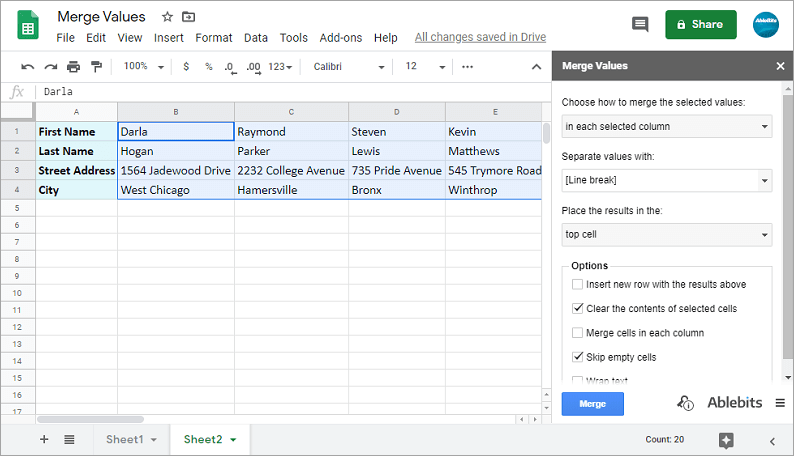
Task: Undo the last action
Action: click(x=28, y=67)
